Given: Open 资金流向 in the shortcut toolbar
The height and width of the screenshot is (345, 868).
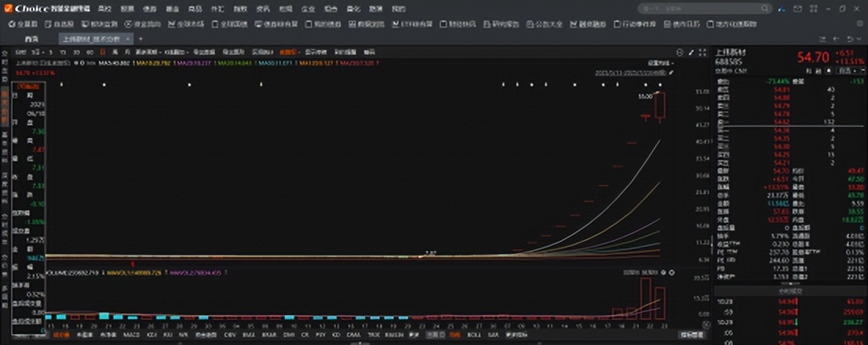Looking at the screenshot, I should pyautogui.click(x=143, y=24).
